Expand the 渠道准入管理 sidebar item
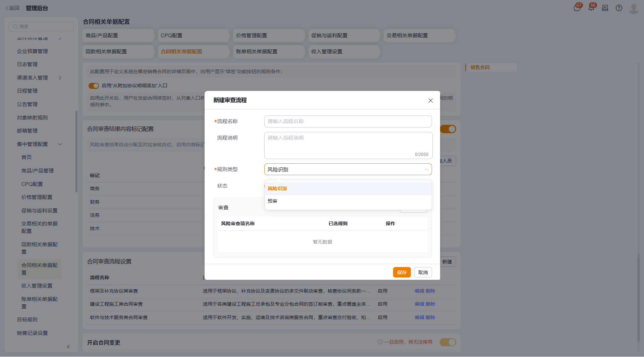Image resolution: width=644 pixels, height=357 pixels. (60, 78)
